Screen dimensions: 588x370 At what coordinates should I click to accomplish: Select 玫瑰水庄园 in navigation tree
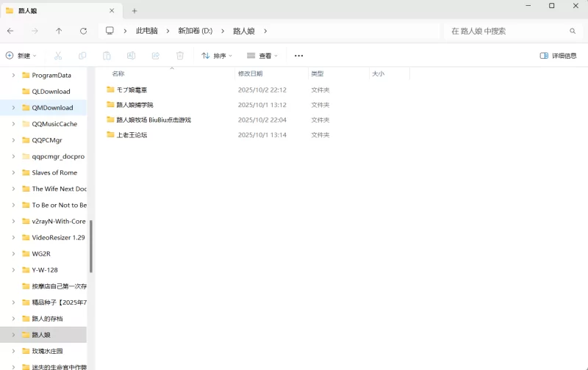click(47, 351)
